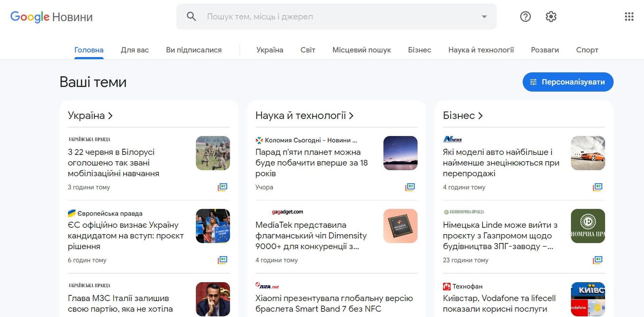This screenshot has width=644, height=317.
Task: Open article about Білорусі мобілізаційні навчання
Action: click(x=113, y=163)
